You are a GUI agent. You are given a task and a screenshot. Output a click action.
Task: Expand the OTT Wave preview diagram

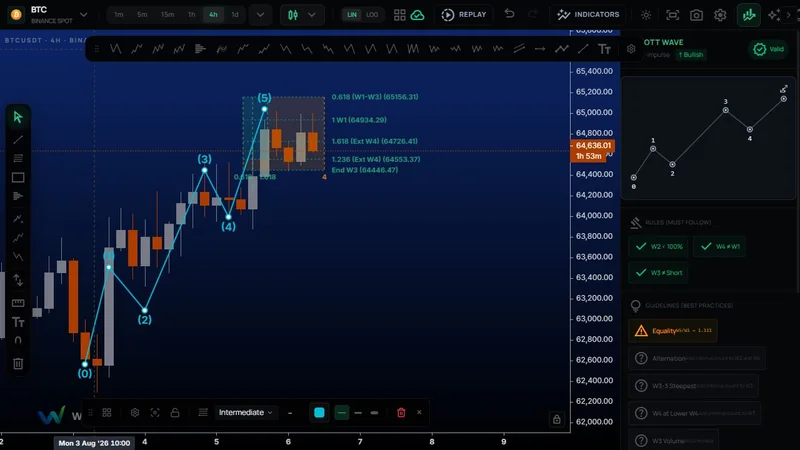click(x=784, y=89)
